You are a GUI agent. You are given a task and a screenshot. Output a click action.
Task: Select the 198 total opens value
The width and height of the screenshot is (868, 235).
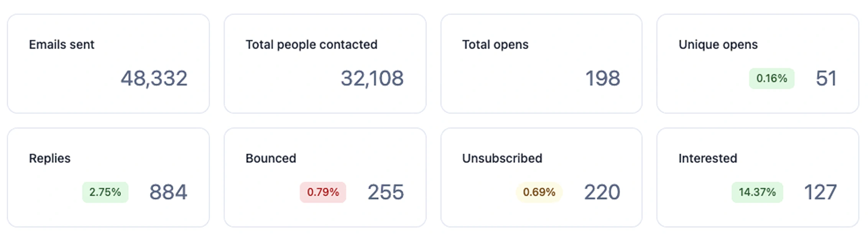point(602,78)
